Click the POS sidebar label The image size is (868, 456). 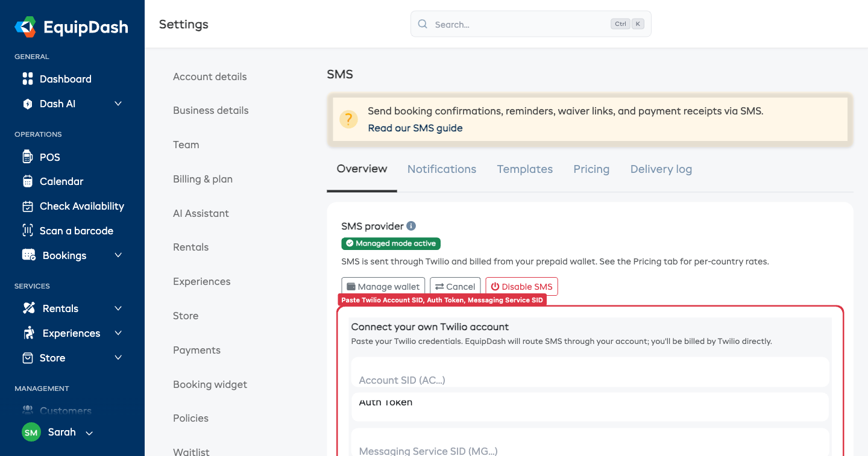[x=50, y=157]
